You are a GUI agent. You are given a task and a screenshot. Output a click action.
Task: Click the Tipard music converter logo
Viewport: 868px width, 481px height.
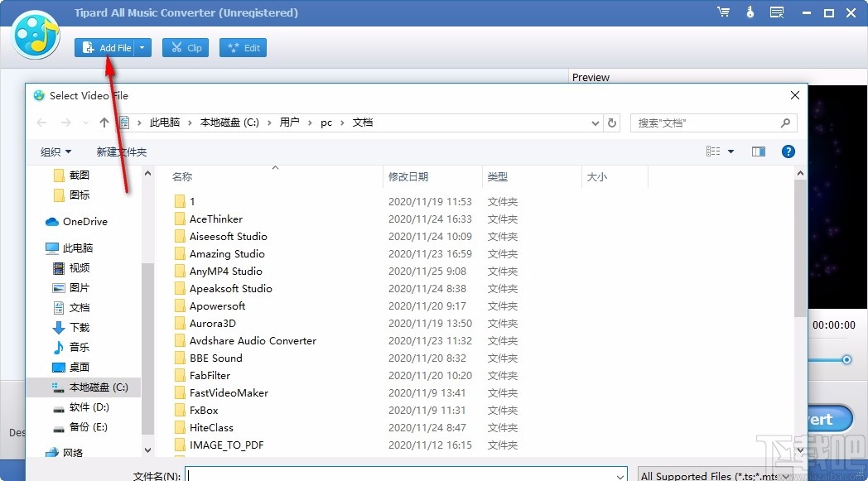pos(35,36)
